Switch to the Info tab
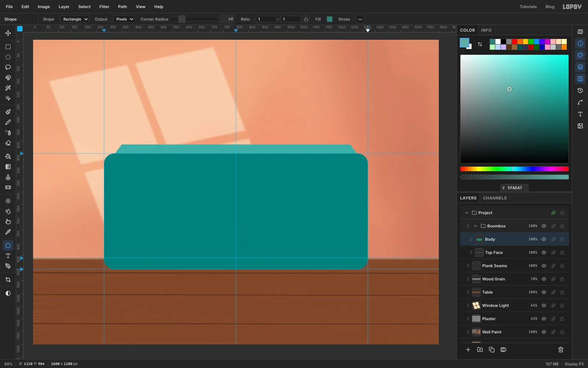The image size is (588, 368). pos(486,30)
